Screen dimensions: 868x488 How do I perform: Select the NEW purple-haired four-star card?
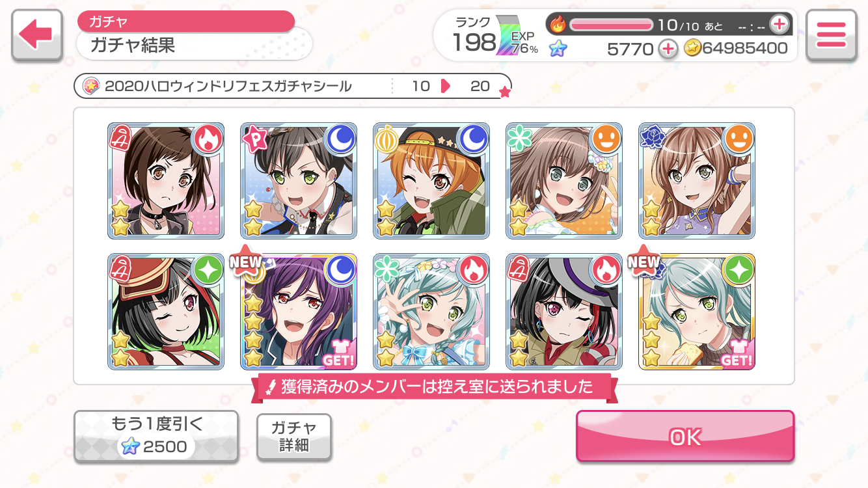(x=299, y=312)
